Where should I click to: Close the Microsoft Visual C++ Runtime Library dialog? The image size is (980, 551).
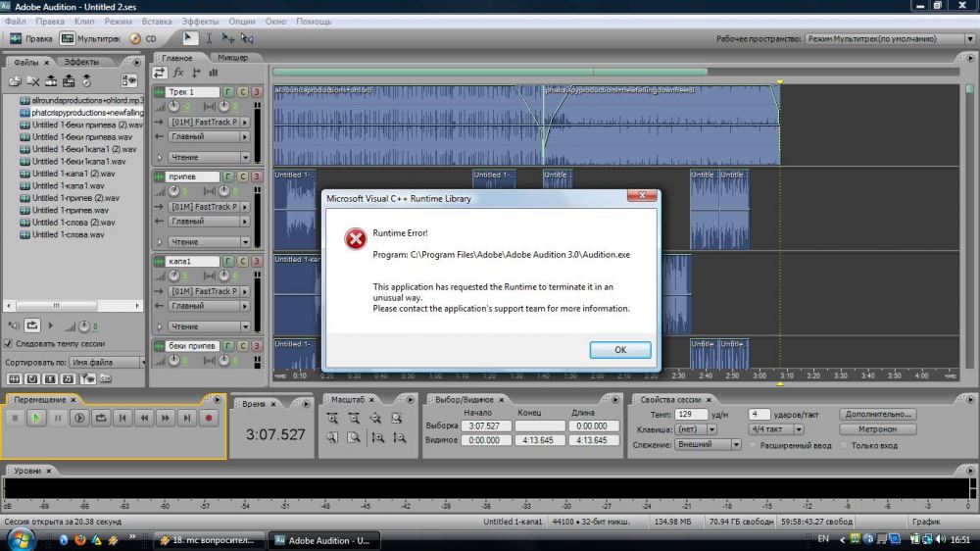pyautogui.click(x=642, y=195)
